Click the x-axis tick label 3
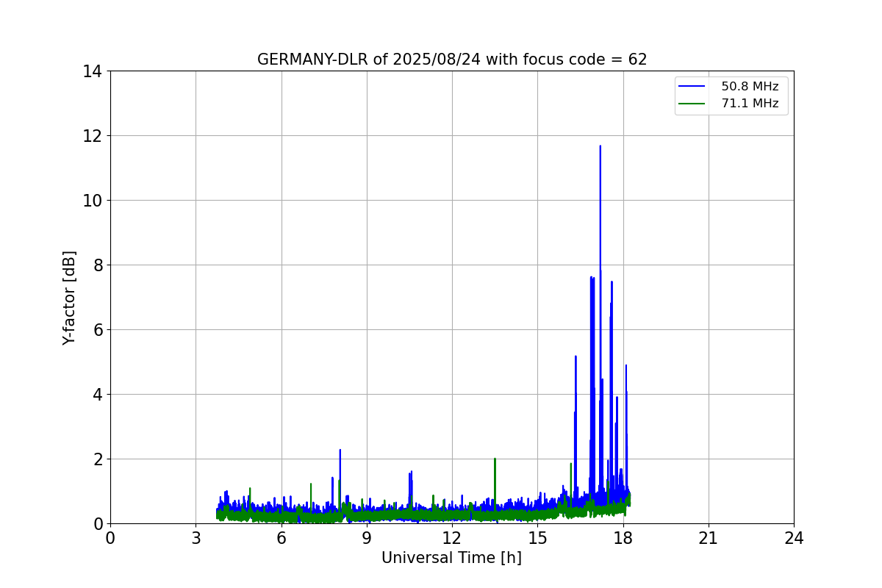Screen dimensions: 882x588 [x=196, y=538]
